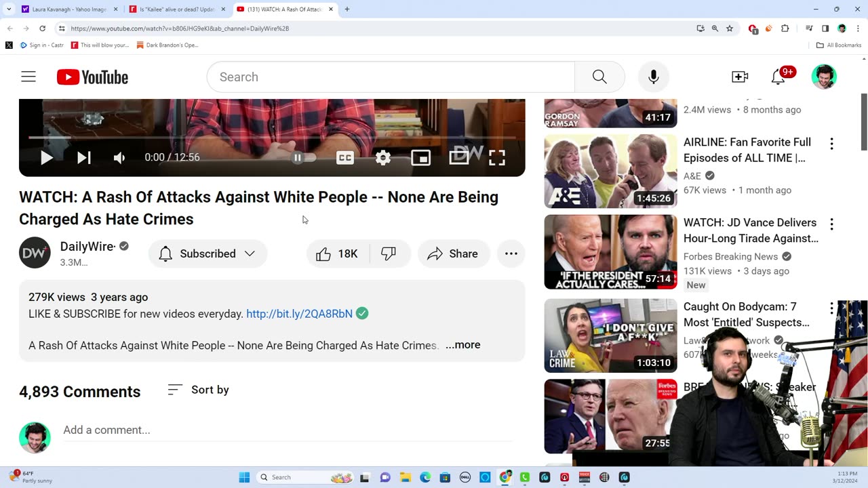The image size is (868, 488).
Task: Open the Forbes Breaking News channel name
Action: (x=730, y=256)
